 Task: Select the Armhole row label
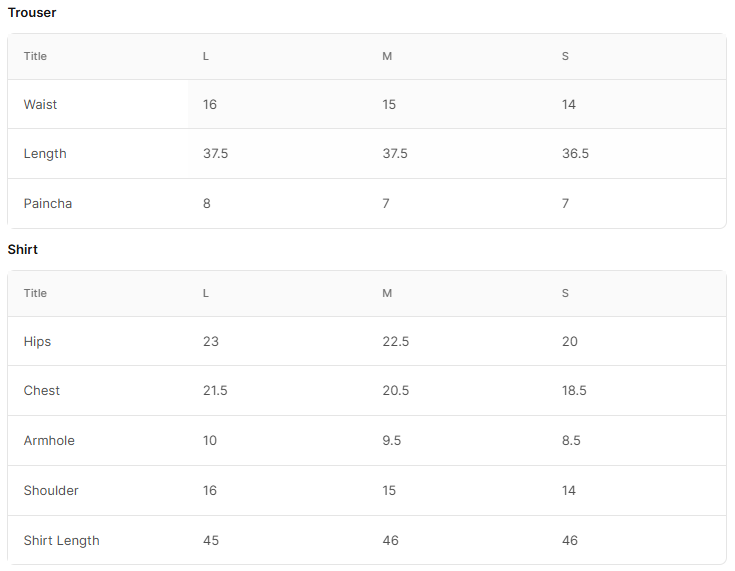tap(49, 441)
